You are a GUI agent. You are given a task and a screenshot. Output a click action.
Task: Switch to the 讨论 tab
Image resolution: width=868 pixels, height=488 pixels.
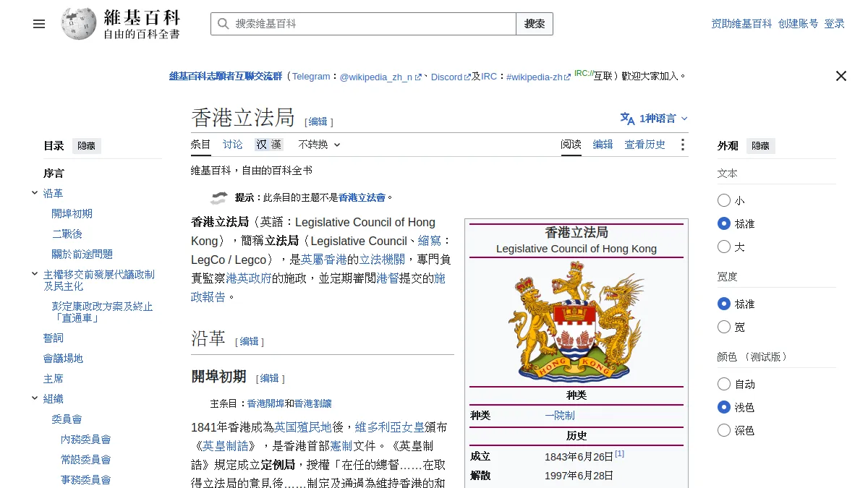coord(233,145)
